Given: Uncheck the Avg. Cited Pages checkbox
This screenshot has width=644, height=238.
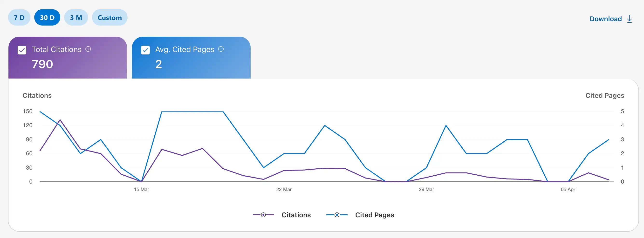Looking at the screenshot, I should coord(145,50).
